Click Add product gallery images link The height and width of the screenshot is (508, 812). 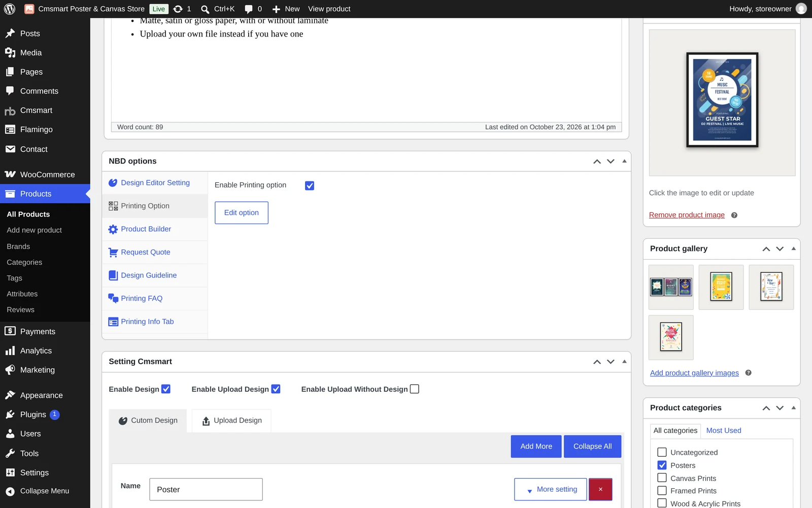[x=694, y=373]
